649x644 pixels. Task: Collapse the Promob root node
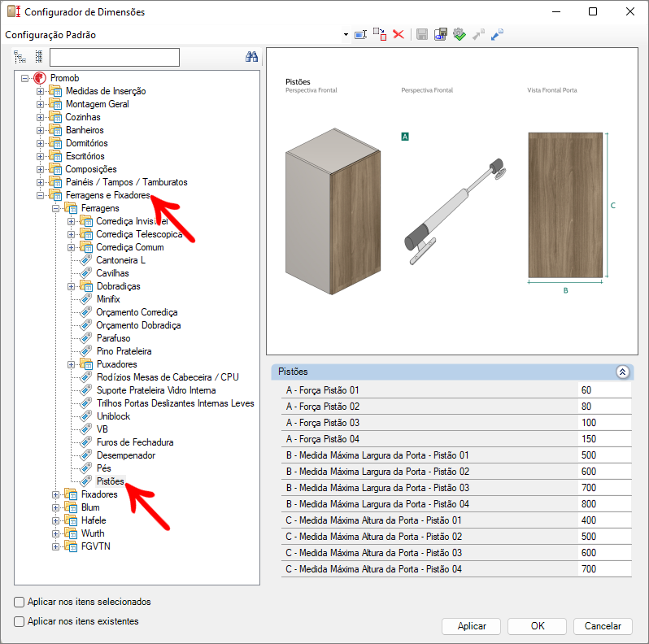(25, 78)
